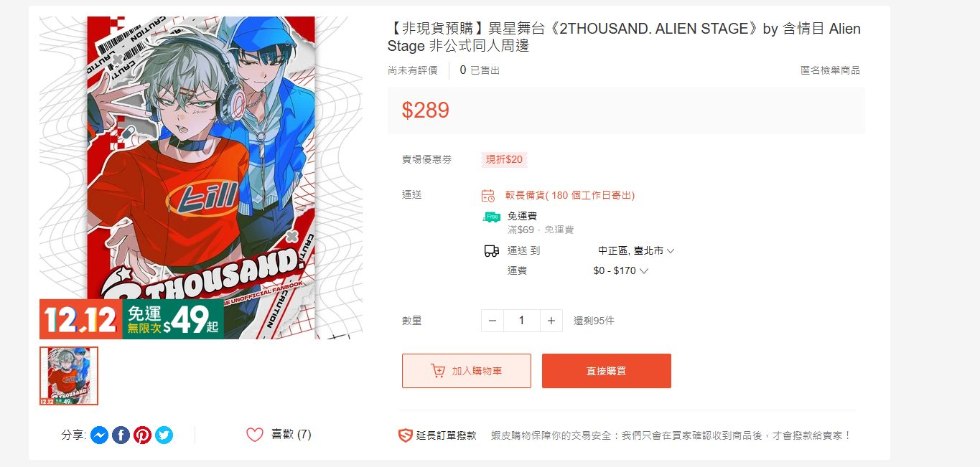Share product on Facebook
This screenshot has height=467, width=980.
pos(121,435)
